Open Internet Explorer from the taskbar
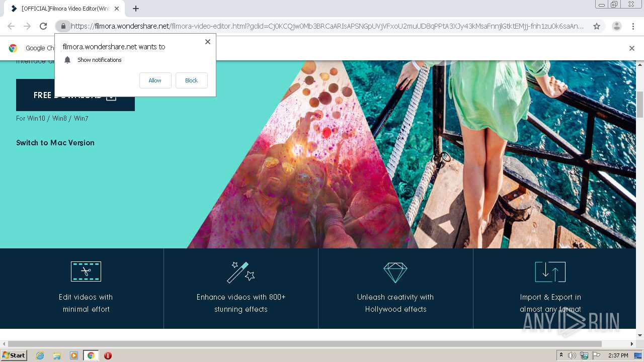The height and width of the screenshot is (362, 644). click(40, 355)
